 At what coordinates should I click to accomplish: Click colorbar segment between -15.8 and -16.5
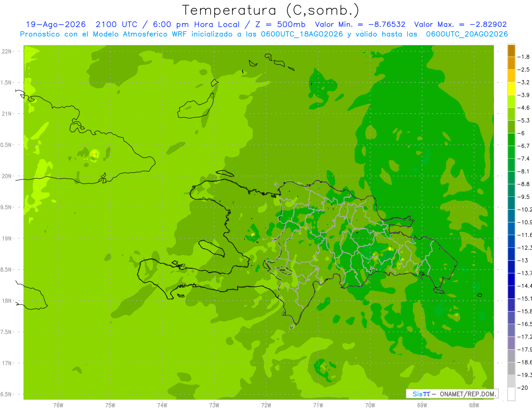[x=511, y=317]
